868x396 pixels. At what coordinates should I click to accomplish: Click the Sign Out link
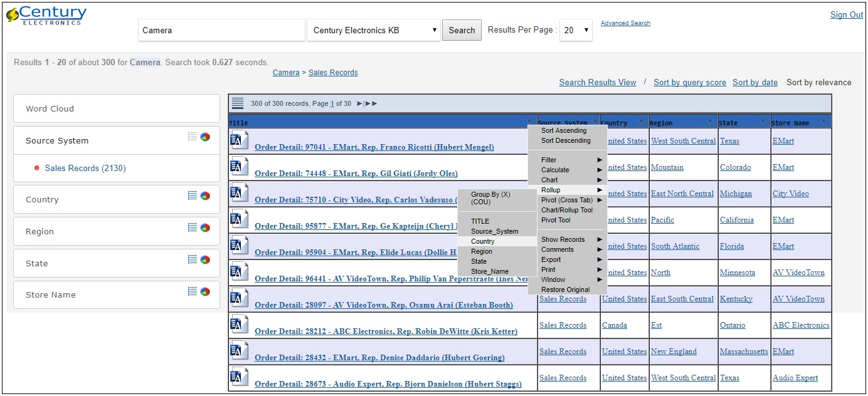point(846,15)
